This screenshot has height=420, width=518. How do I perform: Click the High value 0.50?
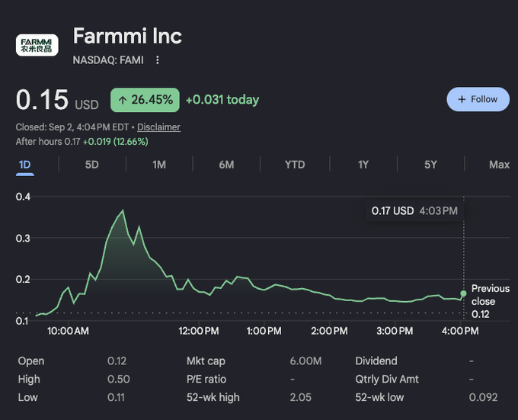click(118, 379)
